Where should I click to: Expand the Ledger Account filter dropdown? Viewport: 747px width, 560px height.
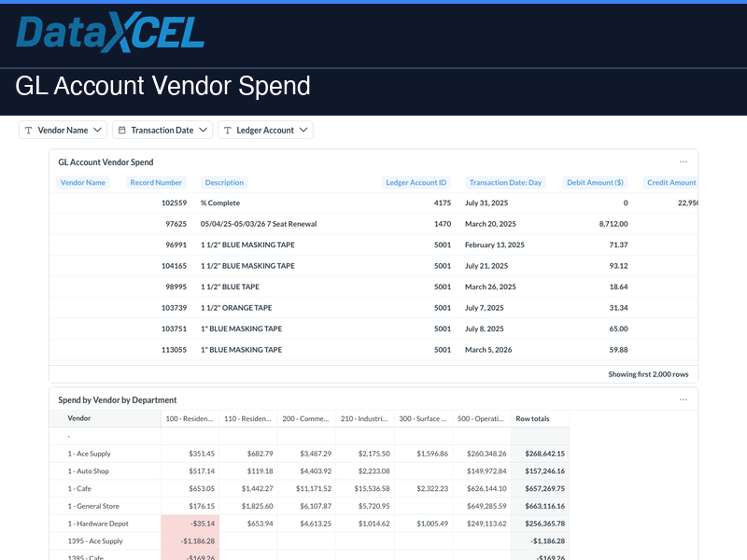click(303, 130)
